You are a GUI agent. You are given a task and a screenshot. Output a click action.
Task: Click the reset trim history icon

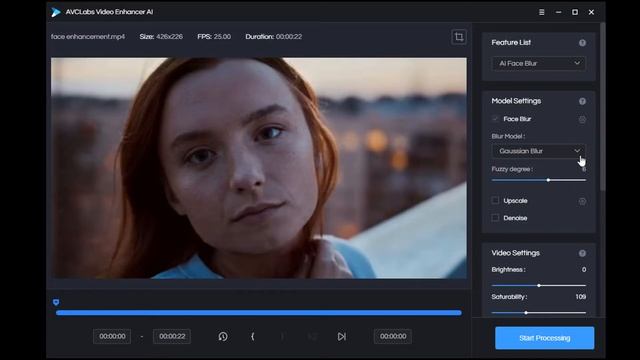coord(223,336)
